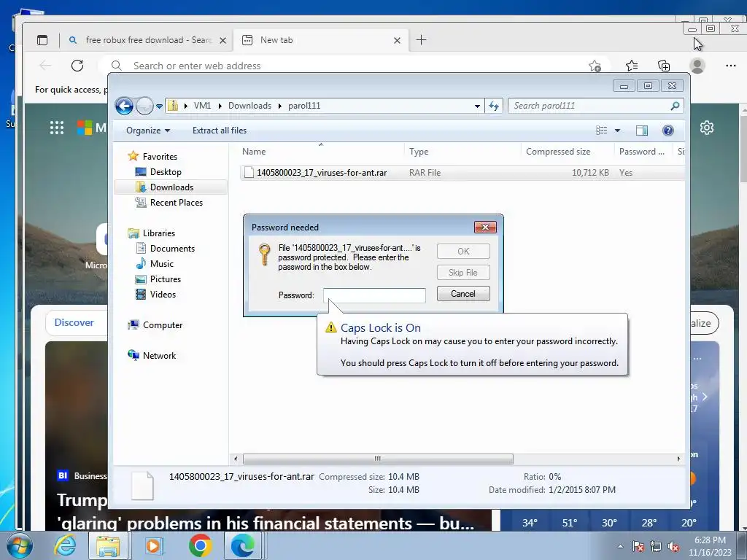747x560 pixels.
Task: Select the viruses-for-ant.rar file row
Action: [462, 173]
